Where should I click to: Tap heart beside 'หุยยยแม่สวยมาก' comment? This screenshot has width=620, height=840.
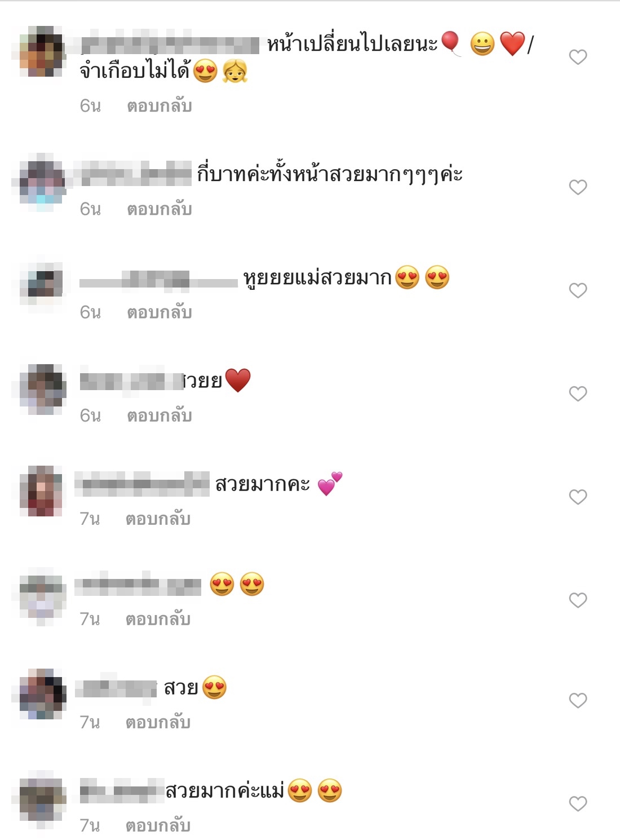tap(578, 290)
